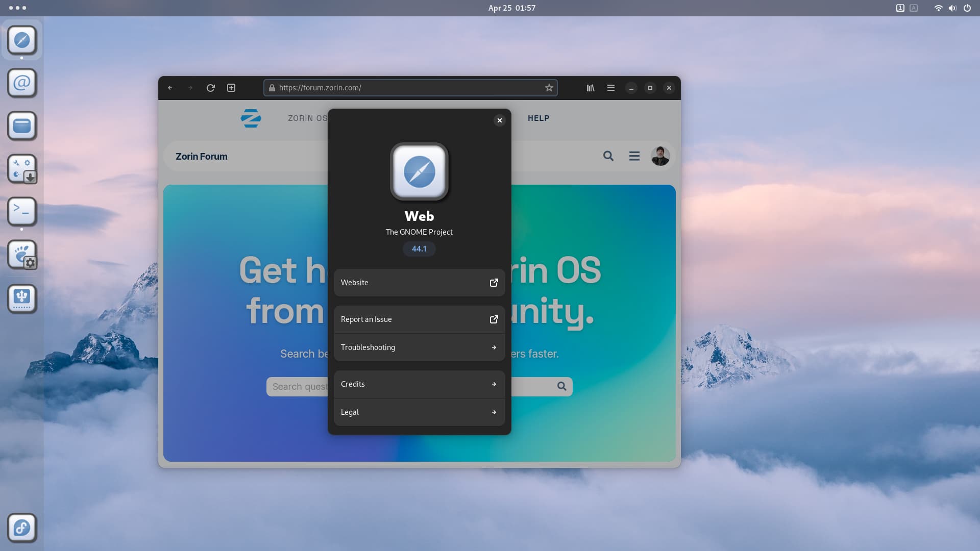Screen dimensions: 980x551
Task: Click the 44.1 version button
Action: 419,249
